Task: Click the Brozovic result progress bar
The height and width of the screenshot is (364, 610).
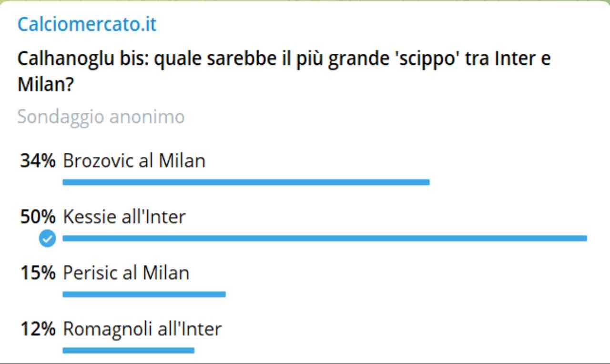Action: [x=246, y=182]
